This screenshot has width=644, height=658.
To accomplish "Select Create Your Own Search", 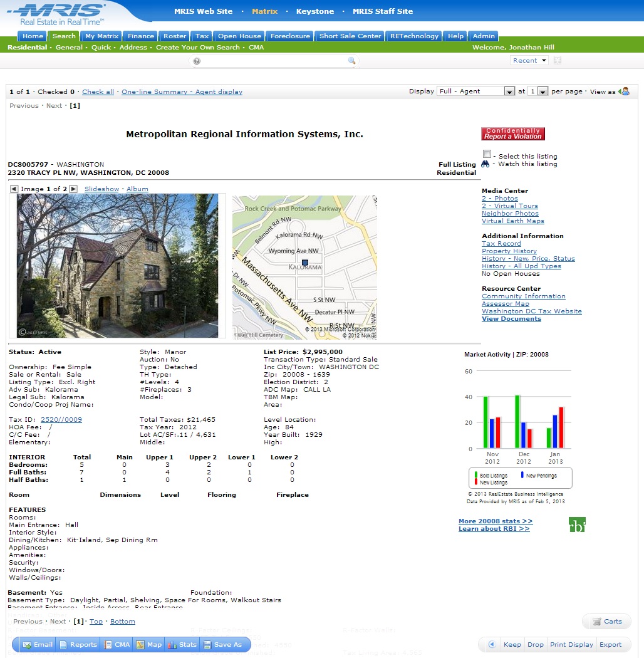I will click(x=197, y=48).
